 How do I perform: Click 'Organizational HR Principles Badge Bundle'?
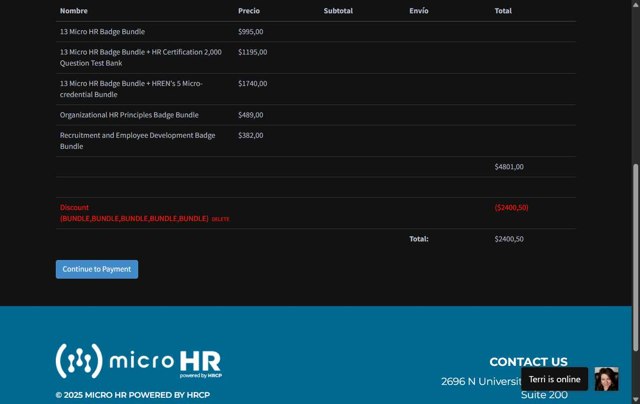pyautogui.click(x=129, y=115)
